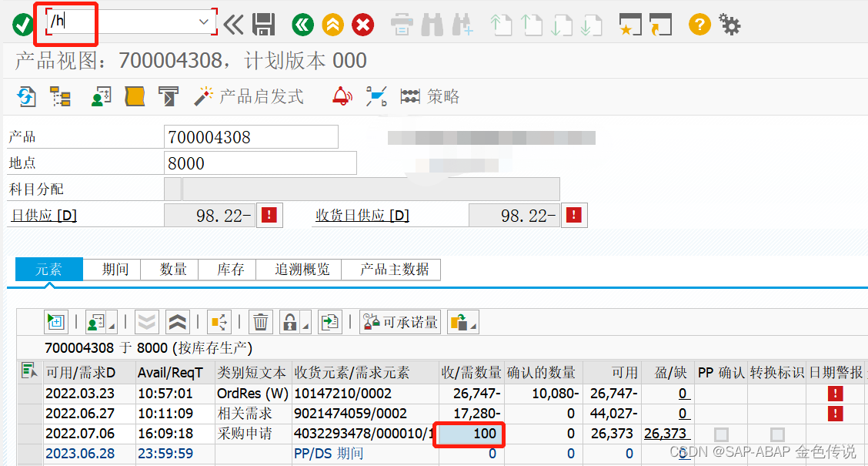Click the green Back button
Screen dimensions: 868x466
pyautogui.click(x=303, y=25)
